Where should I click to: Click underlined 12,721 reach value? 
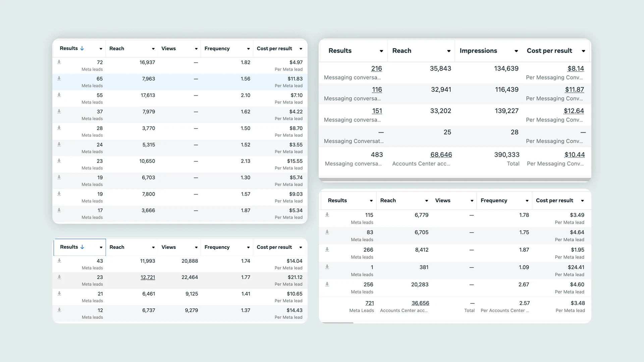point(148,277)
